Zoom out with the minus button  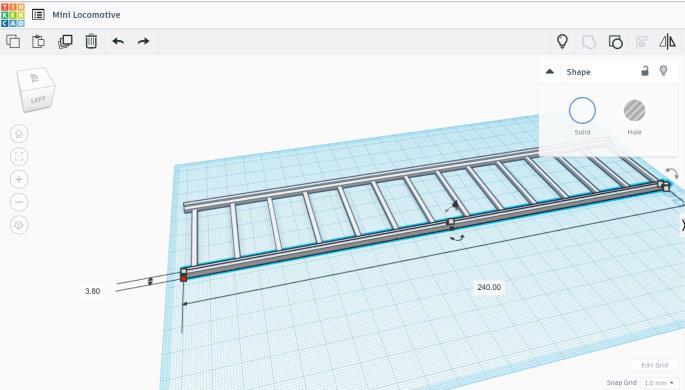[x=19, y=202]
